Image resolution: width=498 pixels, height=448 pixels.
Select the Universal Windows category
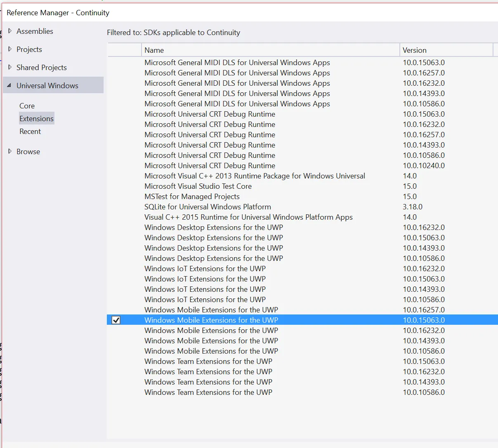pos(53,85)
